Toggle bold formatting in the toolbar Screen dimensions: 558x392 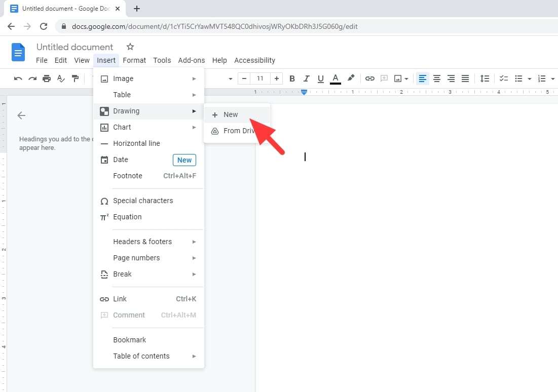(x=292, y=79)
